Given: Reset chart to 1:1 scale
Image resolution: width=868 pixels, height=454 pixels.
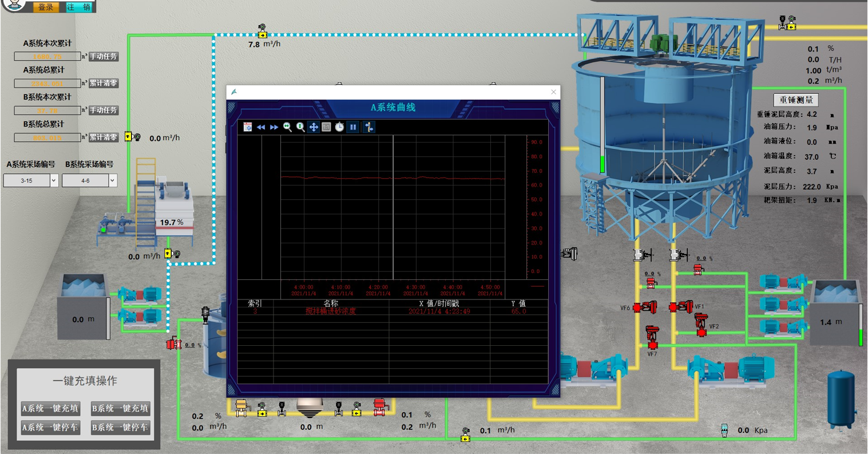Looking at the screenshot, I should tap(326, 127).
